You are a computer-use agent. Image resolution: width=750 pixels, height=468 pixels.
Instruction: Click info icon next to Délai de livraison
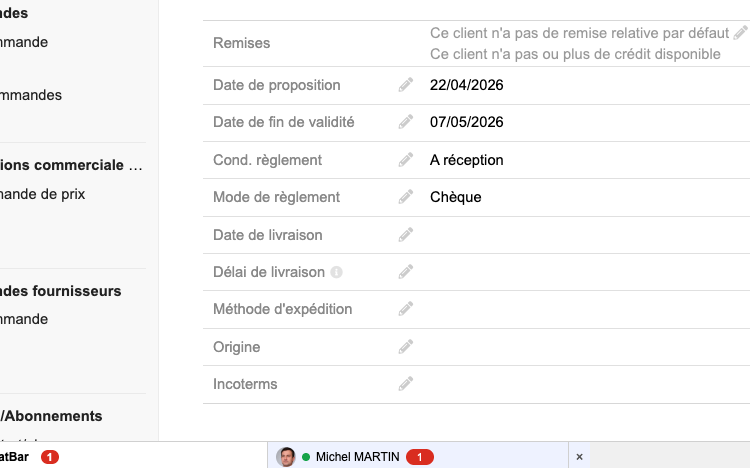pos(336,272)
